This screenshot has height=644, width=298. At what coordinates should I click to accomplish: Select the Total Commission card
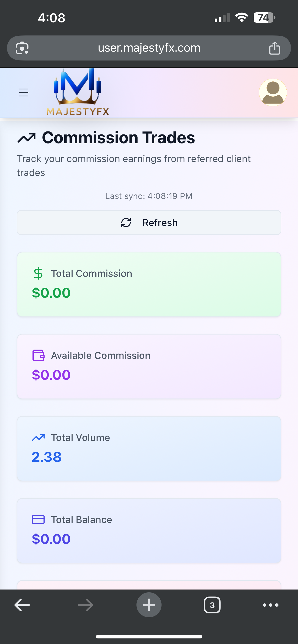click(x=149, y=284)
